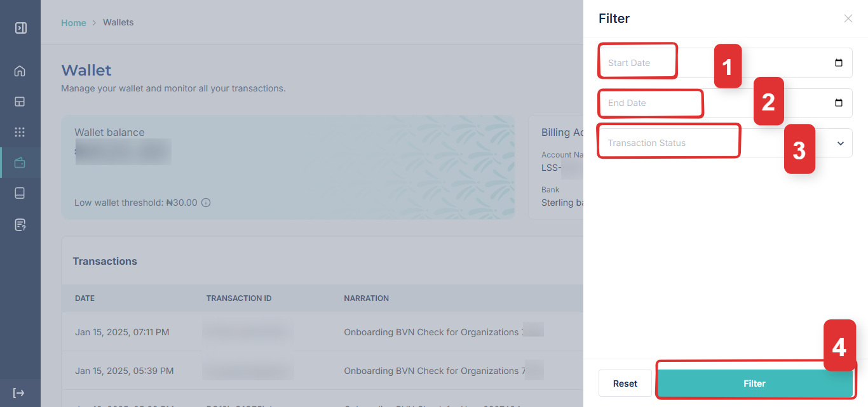The height and width of the screenshot is (407, 868).
Task: Open the dashboard layout icon in sidebar
Action: (x=20, y=102)
